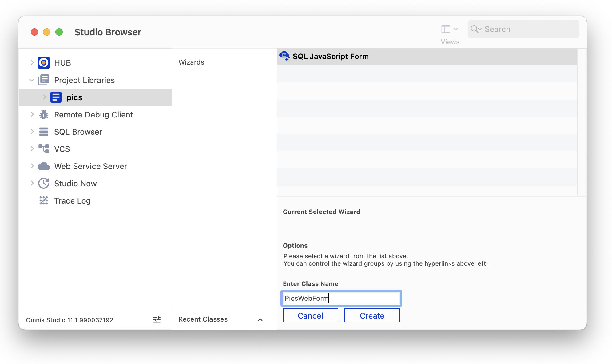612x364 pixels.
Task: Select the pics library label
Action: click(74, 97)
